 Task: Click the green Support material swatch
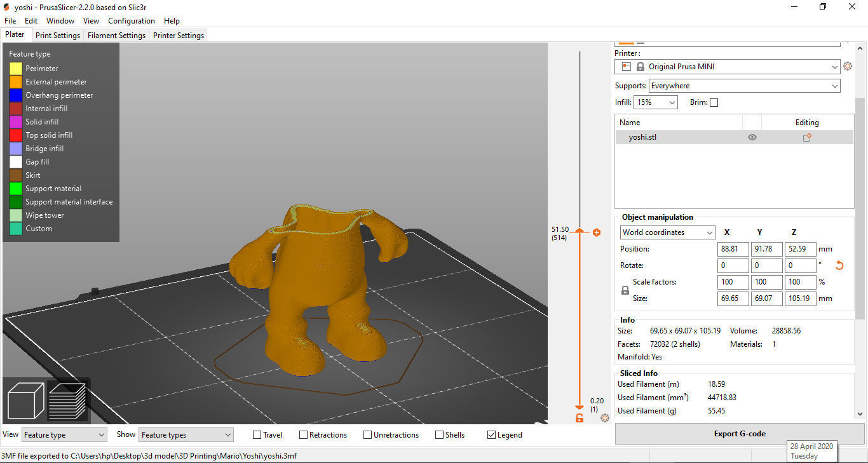[x=16, y=189]
